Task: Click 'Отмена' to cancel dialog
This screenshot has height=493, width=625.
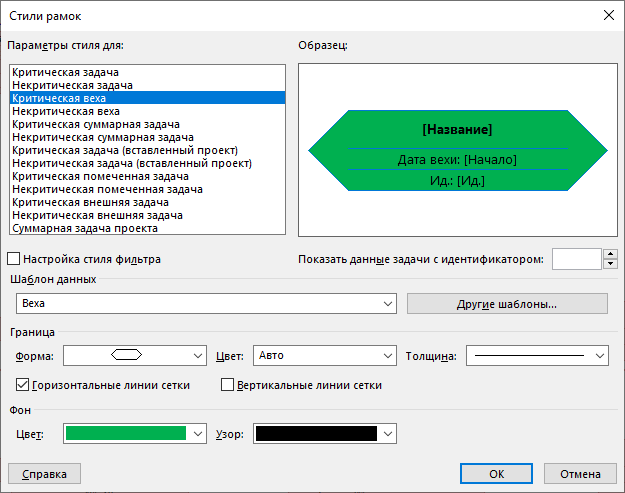Action: point(580,474)
